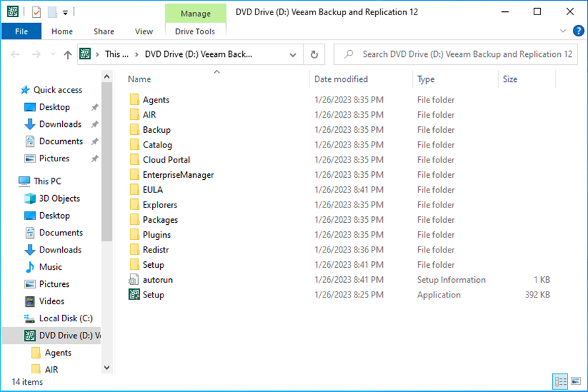Screen dimensions: 588x392
Task: Select the Backup folder
Action: pos(156,130)
